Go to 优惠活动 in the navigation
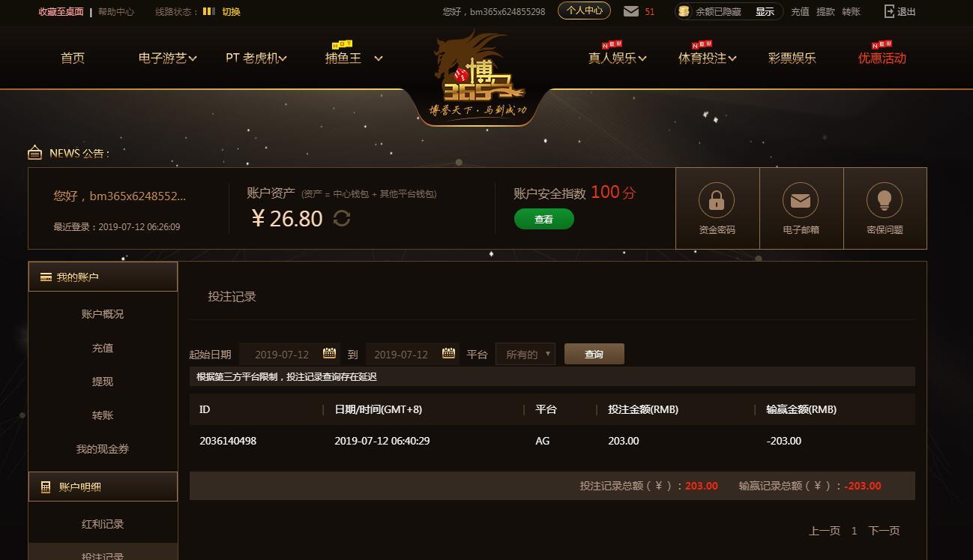973x560 pixels. 882,58
